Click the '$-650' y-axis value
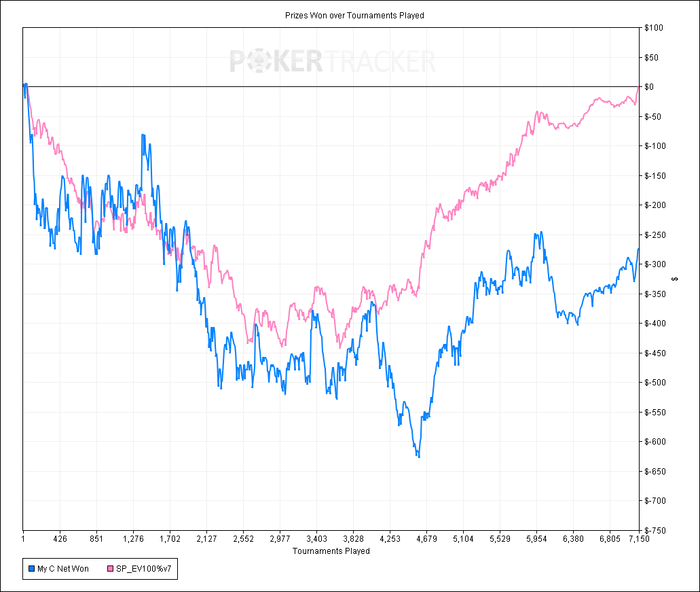 tap(655, 471)
